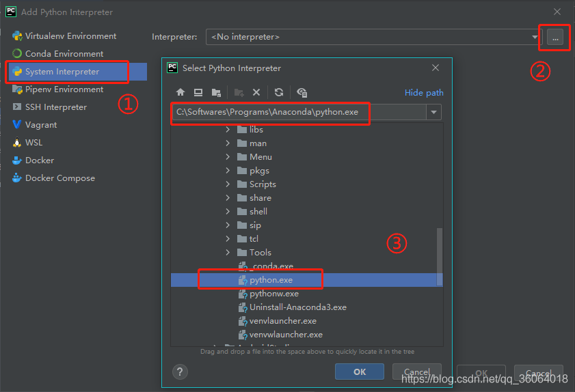Click the New Folder icon
Viewport: 575px width, 392px height.
pyautogui.click(x=239, y=92)
